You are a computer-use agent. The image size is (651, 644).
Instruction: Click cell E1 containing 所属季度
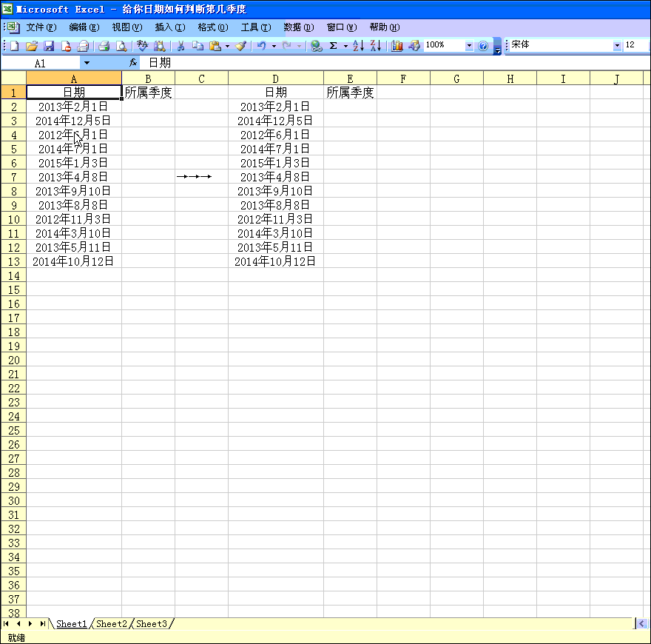[x=350, y=93]
